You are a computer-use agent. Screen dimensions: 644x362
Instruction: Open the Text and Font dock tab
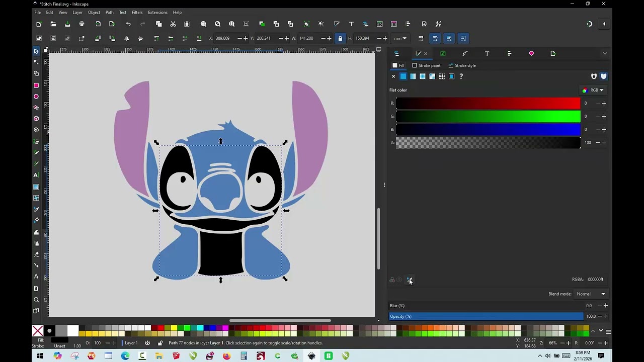[x=487, y=53]
